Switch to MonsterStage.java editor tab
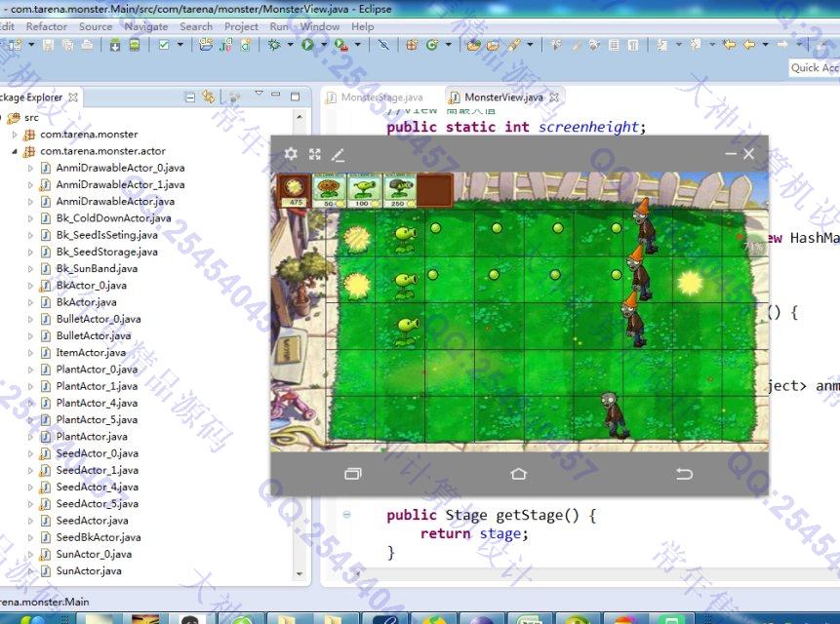The width and height of the screenshot is (840, 624). [381, 97]
